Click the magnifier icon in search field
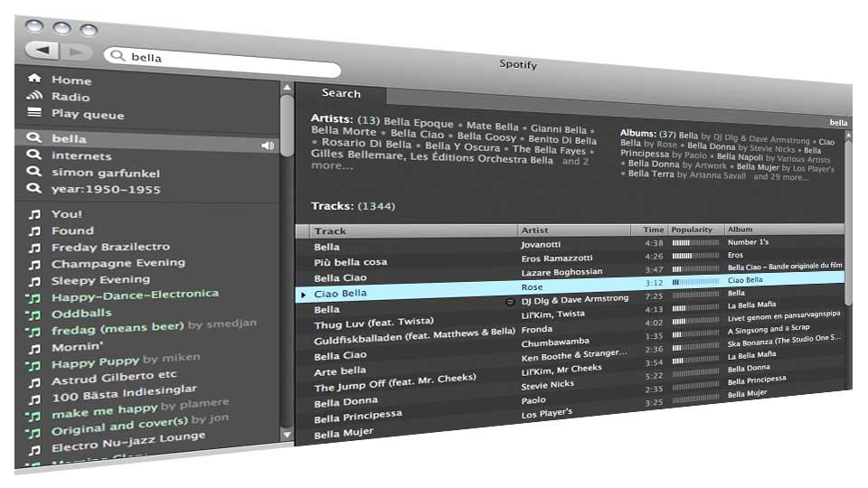 117,55
